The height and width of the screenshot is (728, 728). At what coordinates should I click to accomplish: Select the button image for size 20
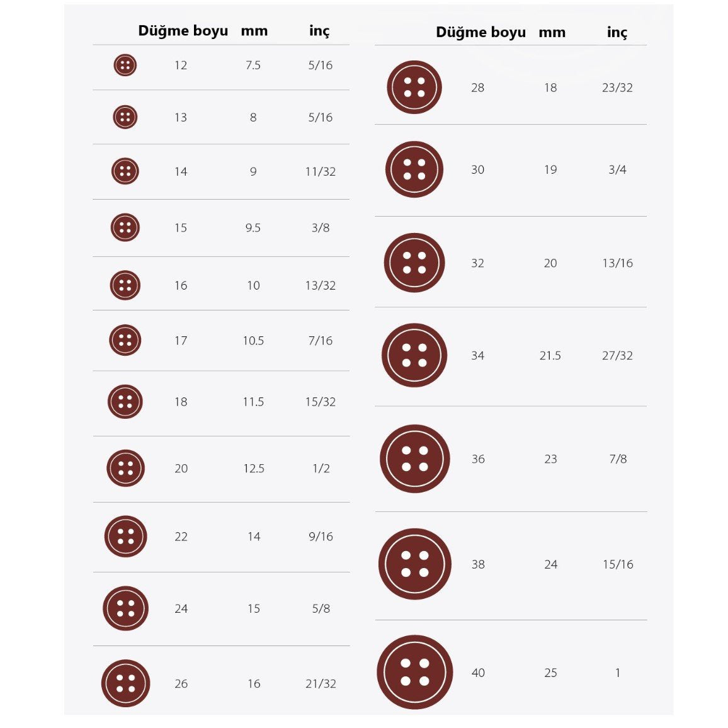(x=125, y=468)
